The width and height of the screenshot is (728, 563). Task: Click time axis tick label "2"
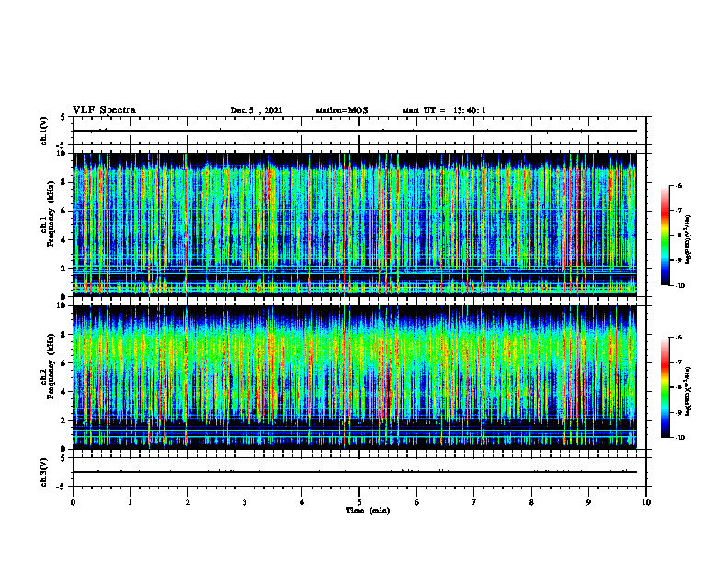[188, 501]
